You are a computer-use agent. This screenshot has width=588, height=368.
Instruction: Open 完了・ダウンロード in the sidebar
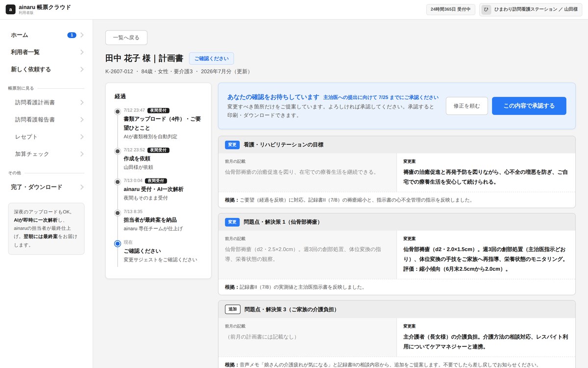click(46, 187)
